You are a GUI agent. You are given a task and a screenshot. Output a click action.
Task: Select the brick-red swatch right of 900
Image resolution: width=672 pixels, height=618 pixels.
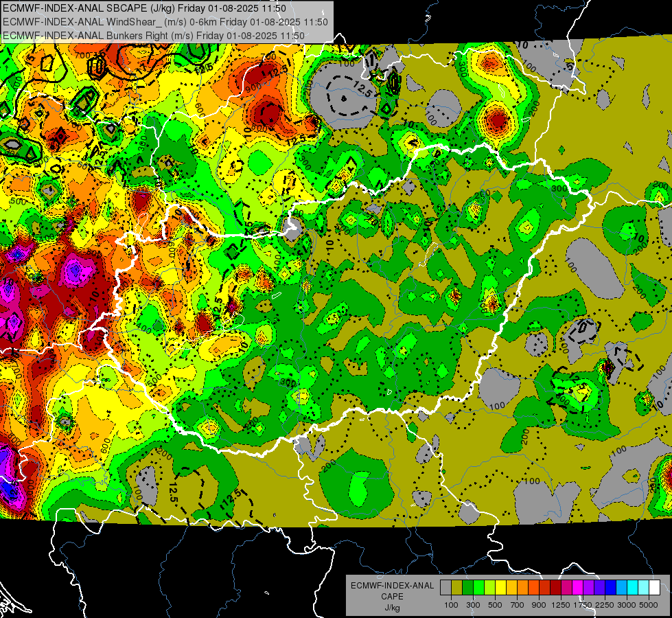tap(545, 588)
